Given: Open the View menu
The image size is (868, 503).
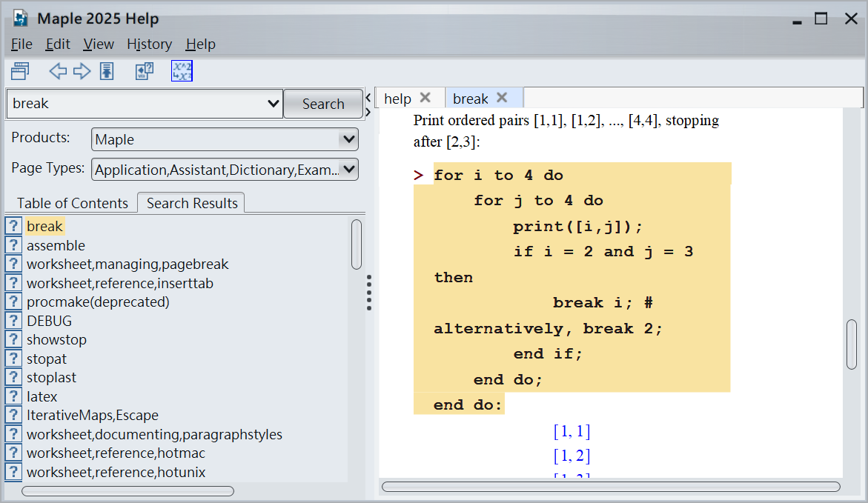Looking at the screenshot, I should (x=99, y=44).
